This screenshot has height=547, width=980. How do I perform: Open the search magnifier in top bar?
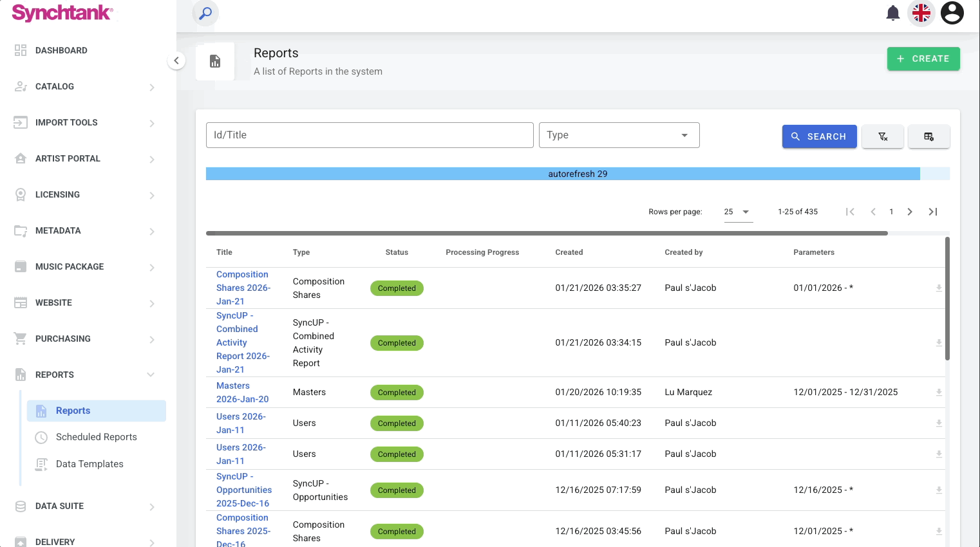pos(205,13)
